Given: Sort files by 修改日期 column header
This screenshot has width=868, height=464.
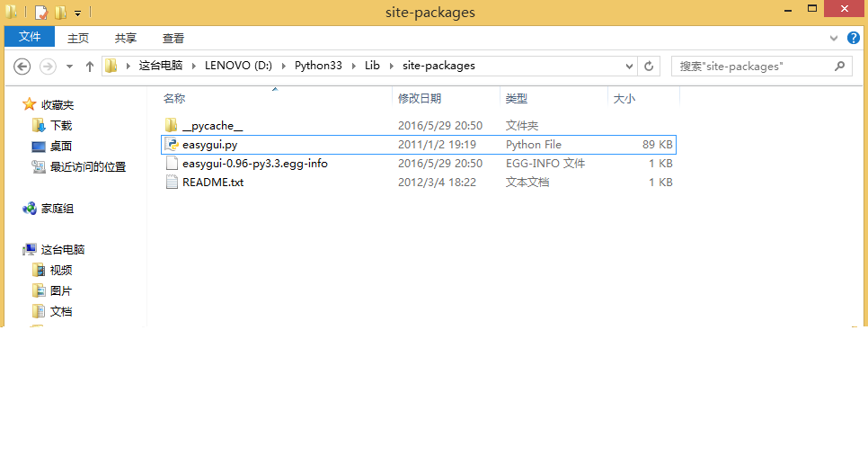Looking at the screenshot, I should 420,99.
